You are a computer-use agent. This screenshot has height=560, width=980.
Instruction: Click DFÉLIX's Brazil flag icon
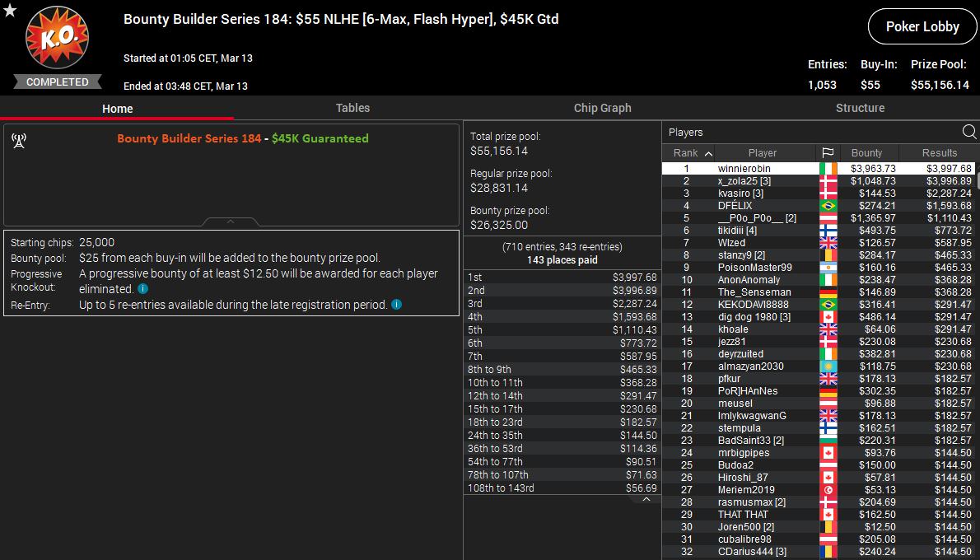coord(828,206)
